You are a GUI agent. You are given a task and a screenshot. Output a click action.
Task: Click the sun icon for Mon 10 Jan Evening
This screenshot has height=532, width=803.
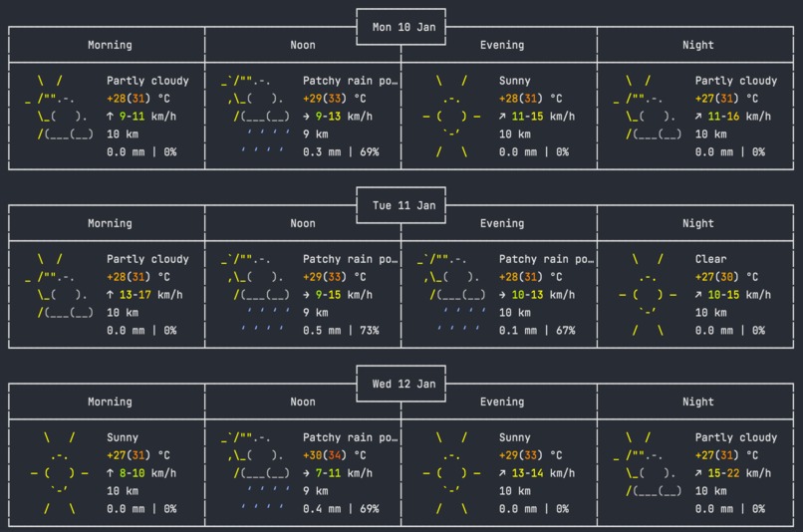[451, 117]
